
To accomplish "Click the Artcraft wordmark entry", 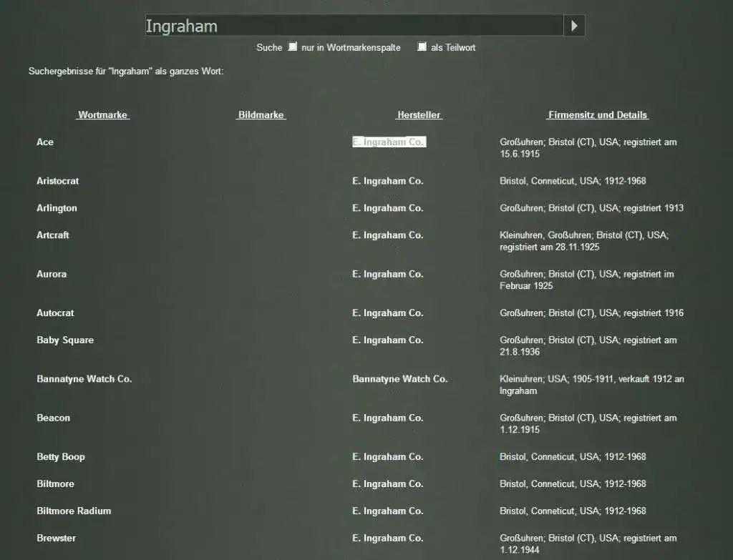I will (x=53, y=235).
